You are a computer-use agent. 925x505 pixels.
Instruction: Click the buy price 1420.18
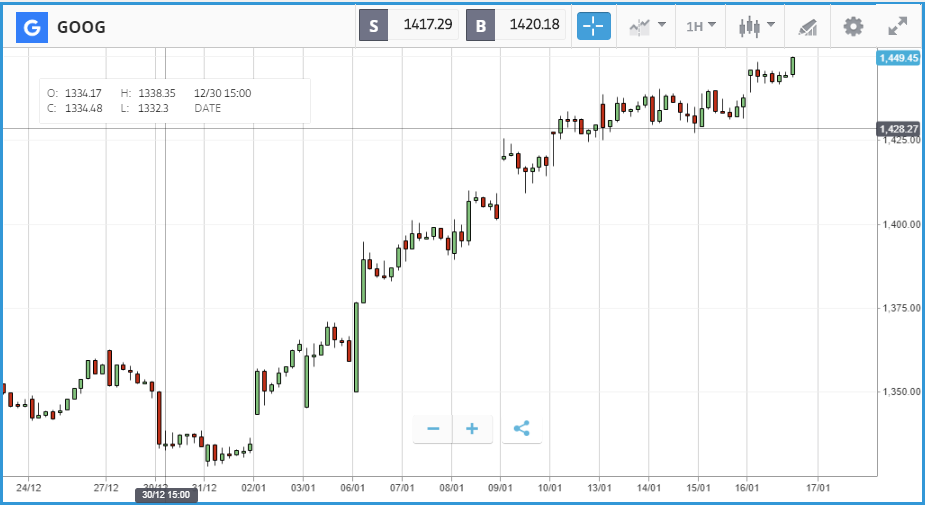point(534,25)
